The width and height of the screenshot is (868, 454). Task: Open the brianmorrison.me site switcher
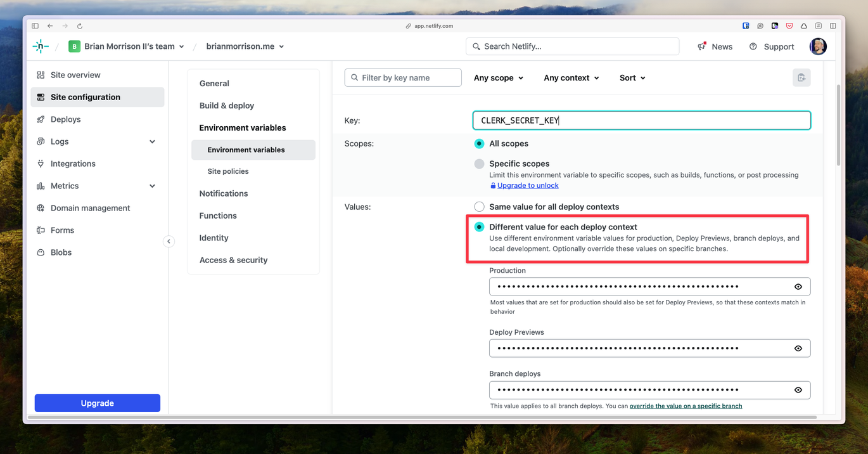coord(245,46)
